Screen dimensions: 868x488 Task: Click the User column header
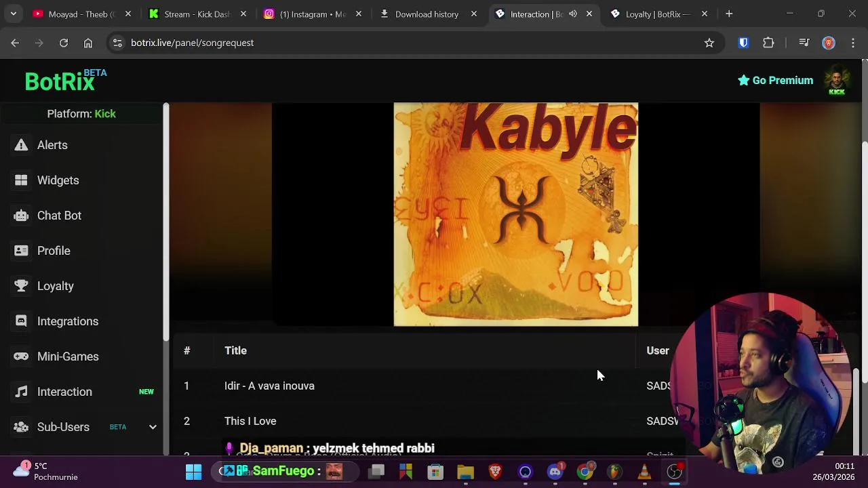tap(657, 350)
